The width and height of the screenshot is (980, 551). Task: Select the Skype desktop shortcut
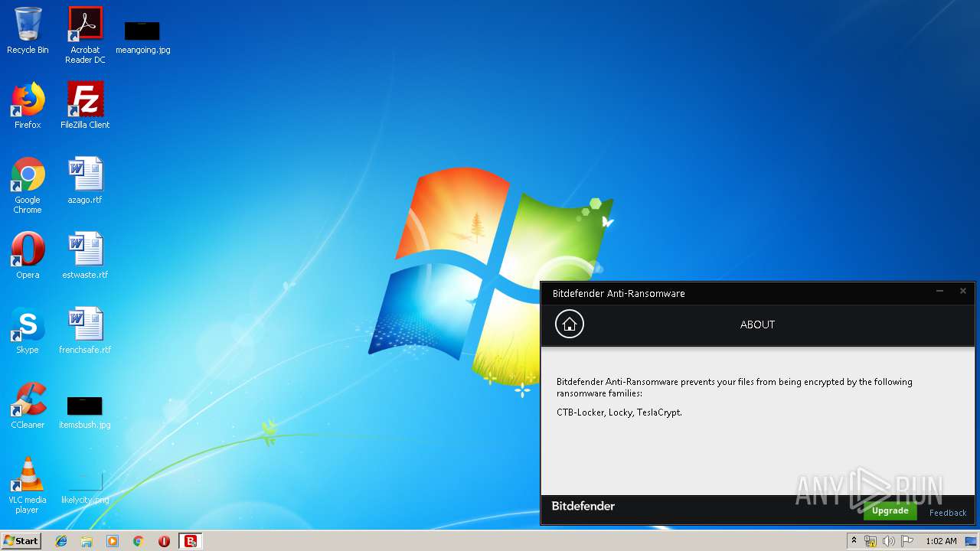[x=28, y=331]
